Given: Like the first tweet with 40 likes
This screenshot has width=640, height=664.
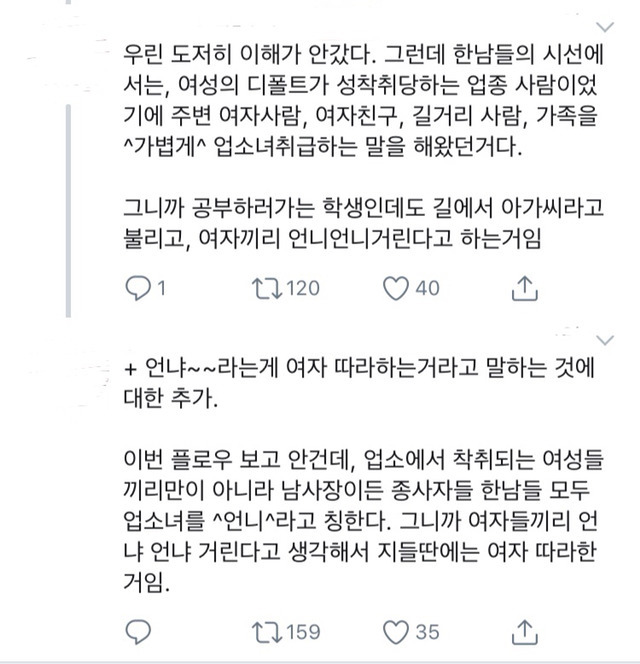Looking at the screenshot, I should click(x=396, y=288).
